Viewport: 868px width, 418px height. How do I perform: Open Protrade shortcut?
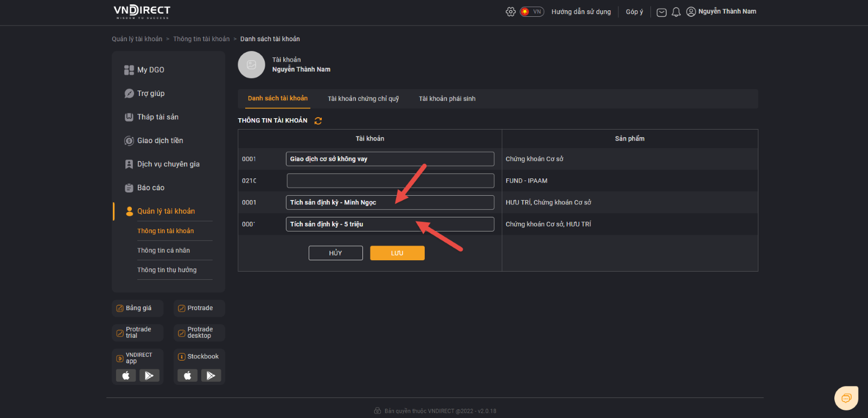tap(199, 308)
